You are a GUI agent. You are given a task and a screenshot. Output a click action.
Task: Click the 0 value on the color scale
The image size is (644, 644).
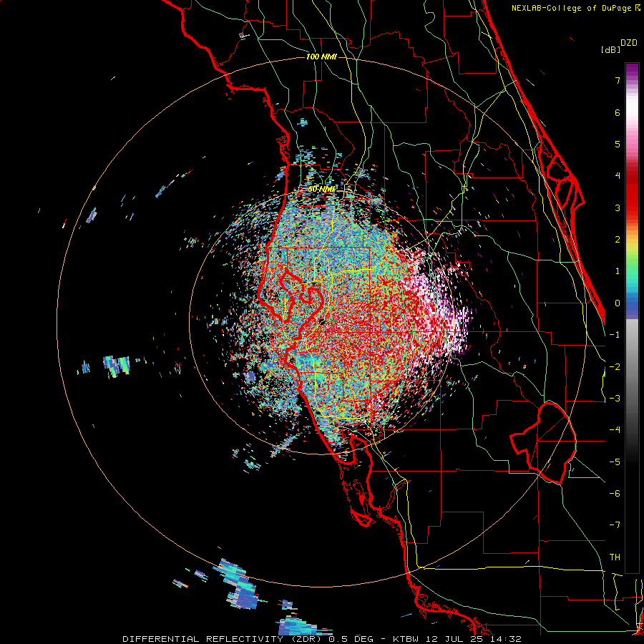tap(618, 303)
